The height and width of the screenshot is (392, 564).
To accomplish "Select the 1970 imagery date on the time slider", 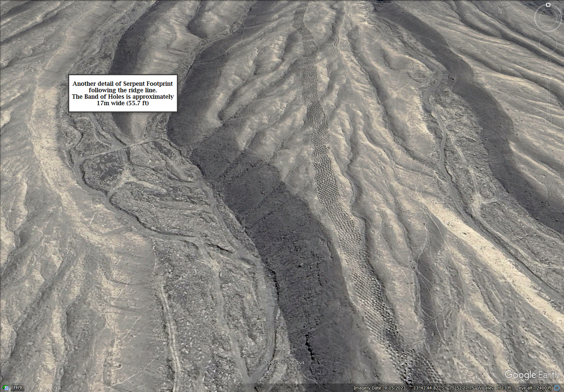I will pyautogui.click(x=18, y=388).
